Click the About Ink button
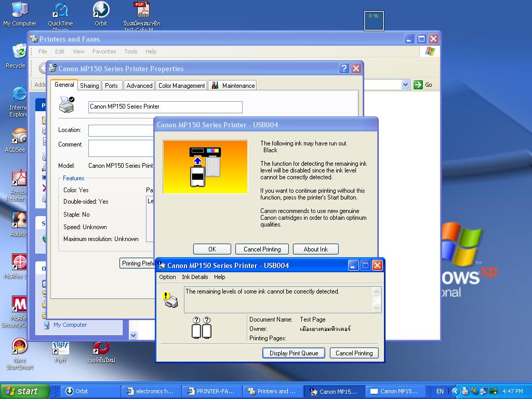The width and height of the screenshot is (532, 399). [x=315, y=249]
